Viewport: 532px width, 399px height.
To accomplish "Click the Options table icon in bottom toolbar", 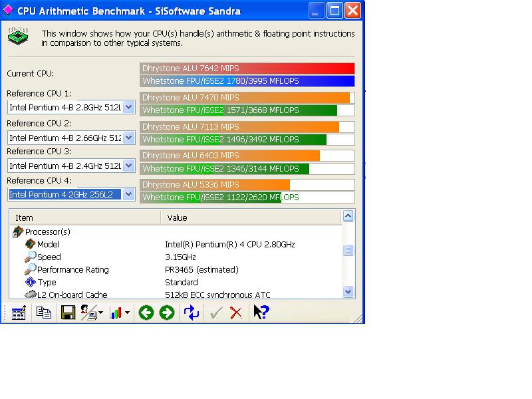I will (x=19, y=313).
